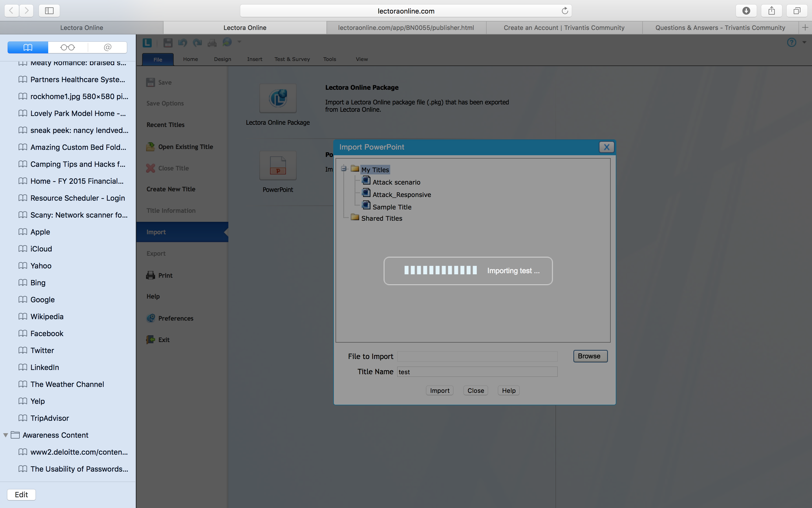Select the Shared Links @ icon

click(x=107, y=47)
